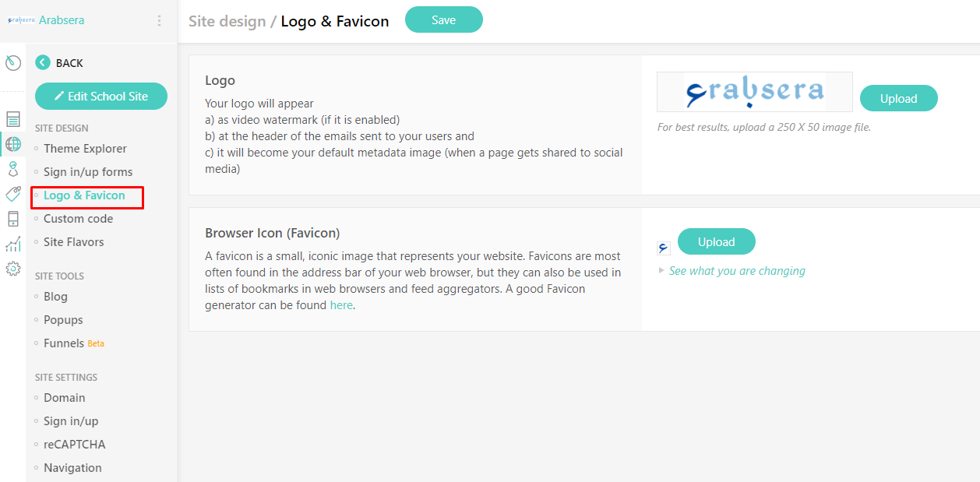Image resolution: width=980 pixels, height=482 pixels.
Task: Open the price tag marketing icon
Action: click(13, 194)
